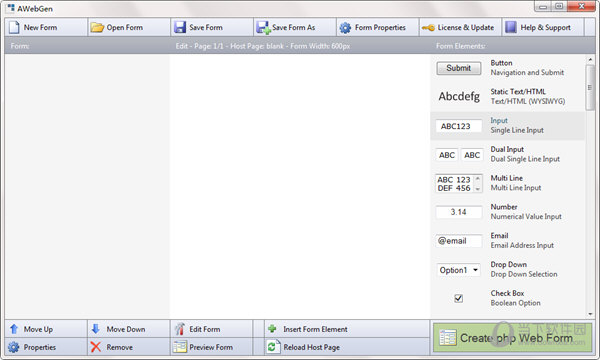
Task: Click the Save Form As toolbar label
Action: [293, 28]
